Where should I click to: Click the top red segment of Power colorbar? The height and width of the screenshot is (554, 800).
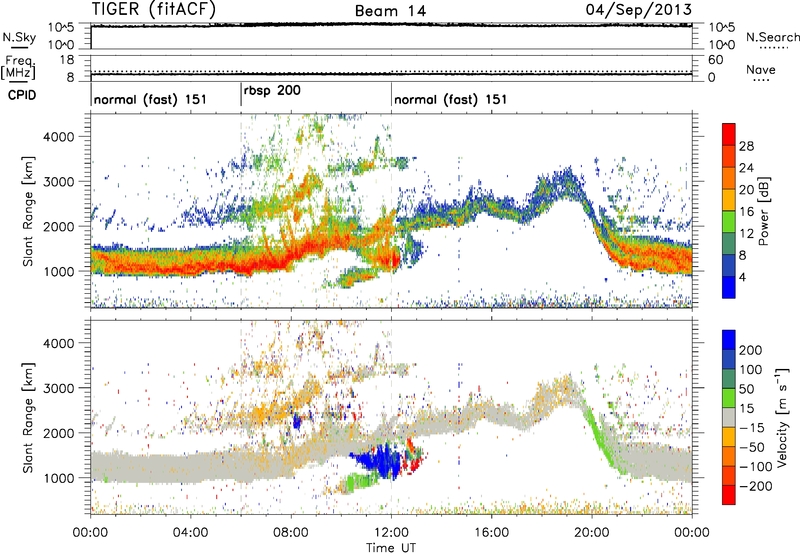pyautogui.click(x=729, y=135)
